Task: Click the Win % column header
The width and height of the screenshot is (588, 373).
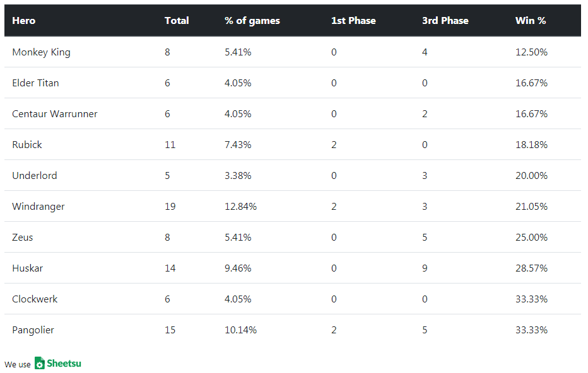Action: tap(531, 21)
